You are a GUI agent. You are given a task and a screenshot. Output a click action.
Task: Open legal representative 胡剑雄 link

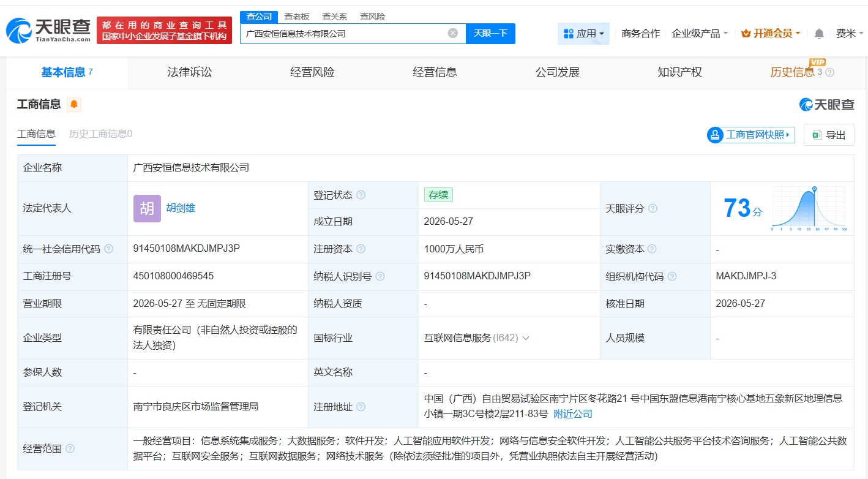[181, 208]
